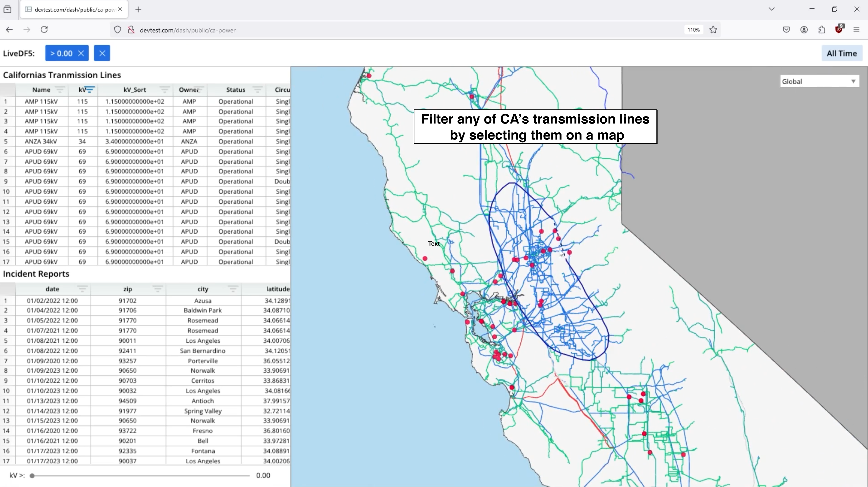868x487 pixels.
Task: Open the Status column filter icon
Action: coord(258,89)
